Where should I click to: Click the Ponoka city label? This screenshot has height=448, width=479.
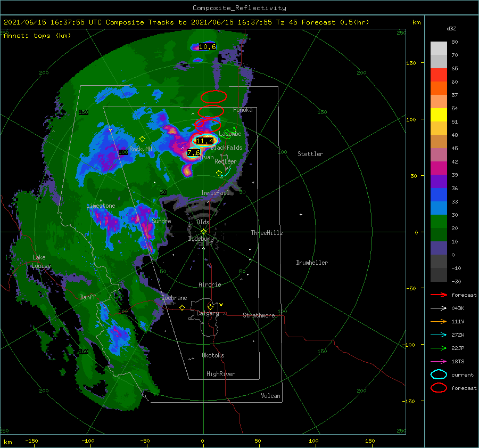click(243, 110)
